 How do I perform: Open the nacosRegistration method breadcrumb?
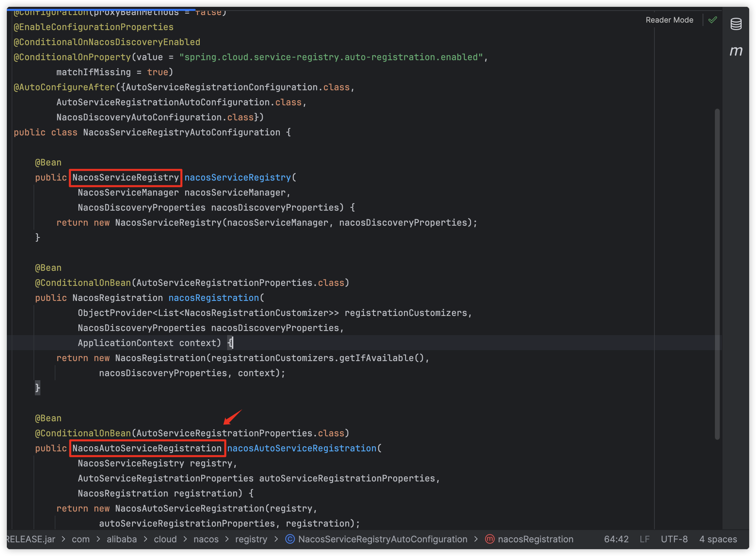coord(535,539)
